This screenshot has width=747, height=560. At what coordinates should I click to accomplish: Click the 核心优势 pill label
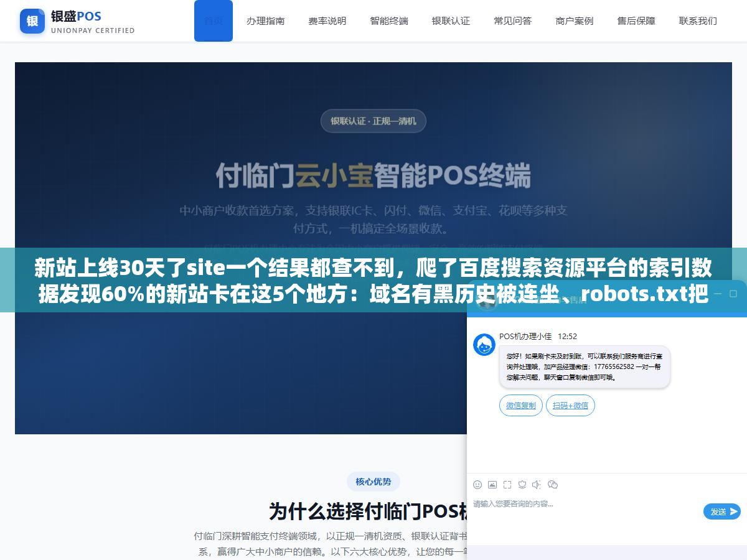[x=374, y=482]
